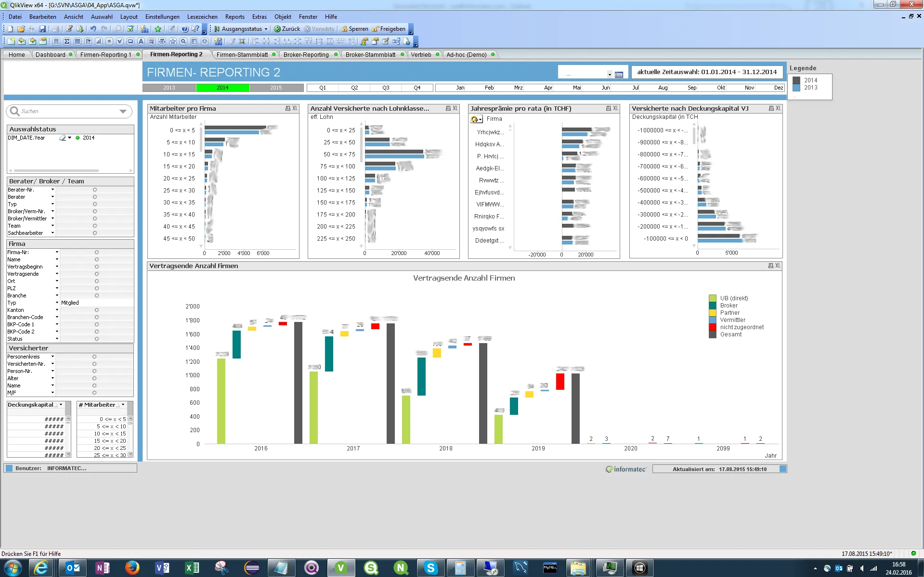Create a new document with the toolbar icon
This screenshot has width=924, height=577.
(10, 29)
